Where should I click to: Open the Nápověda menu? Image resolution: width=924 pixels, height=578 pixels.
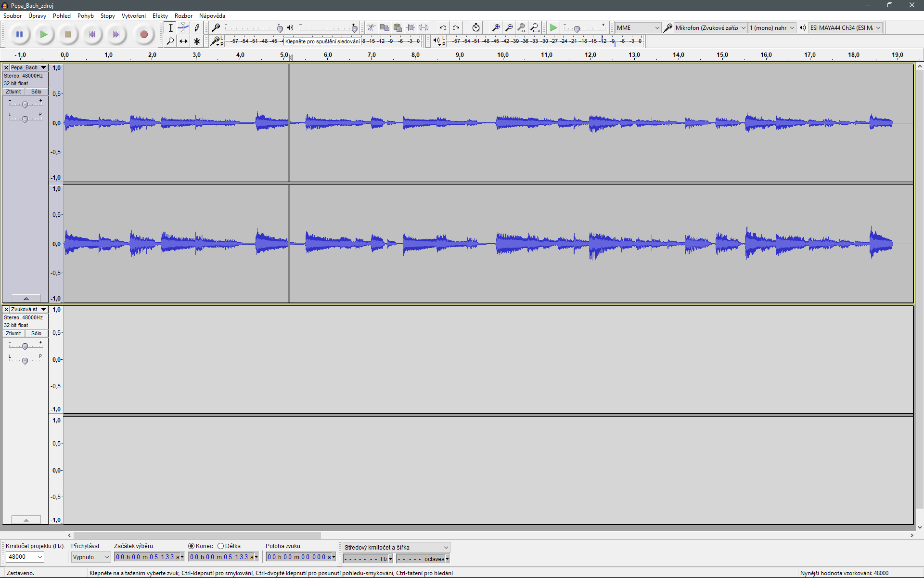pyautogui.click(x=212, y=16)
